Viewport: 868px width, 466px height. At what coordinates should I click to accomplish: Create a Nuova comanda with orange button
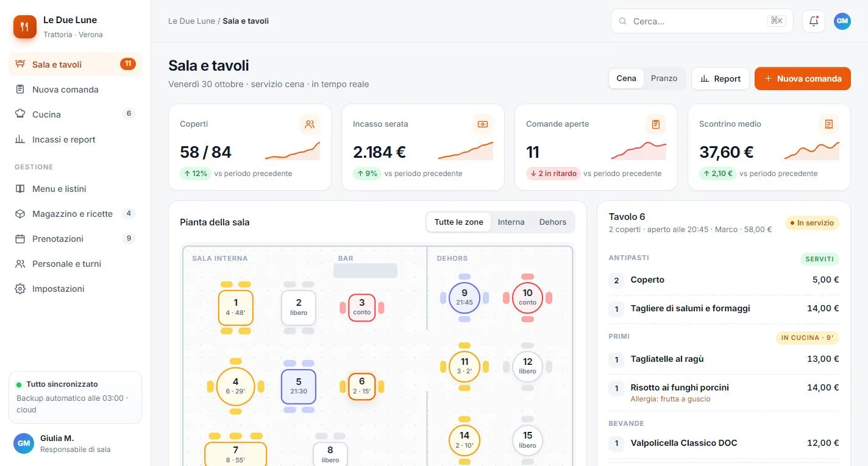803,79
